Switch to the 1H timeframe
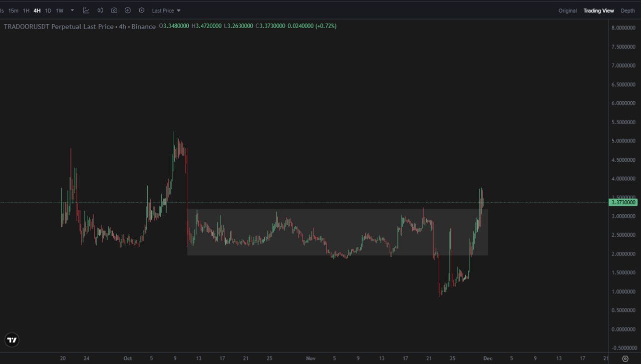The image size is (641, 364). click(x=26, y=11)
